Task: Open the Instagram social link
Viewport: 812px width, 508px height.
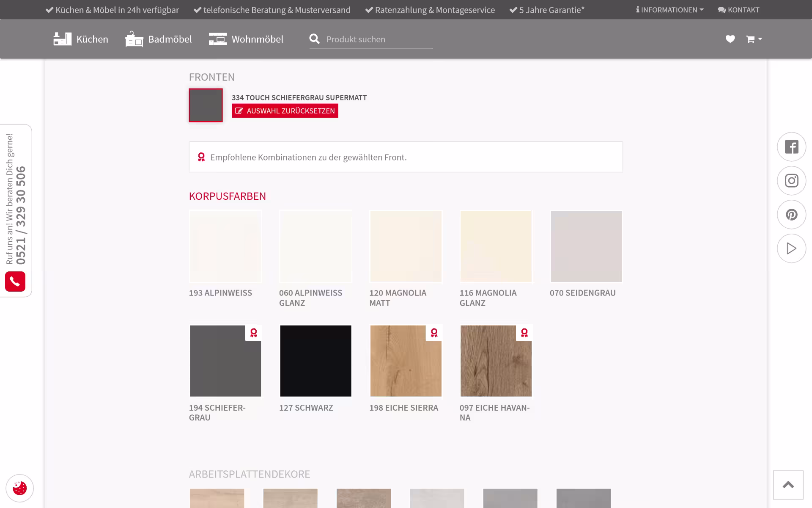Action: (x=791, y=181)
